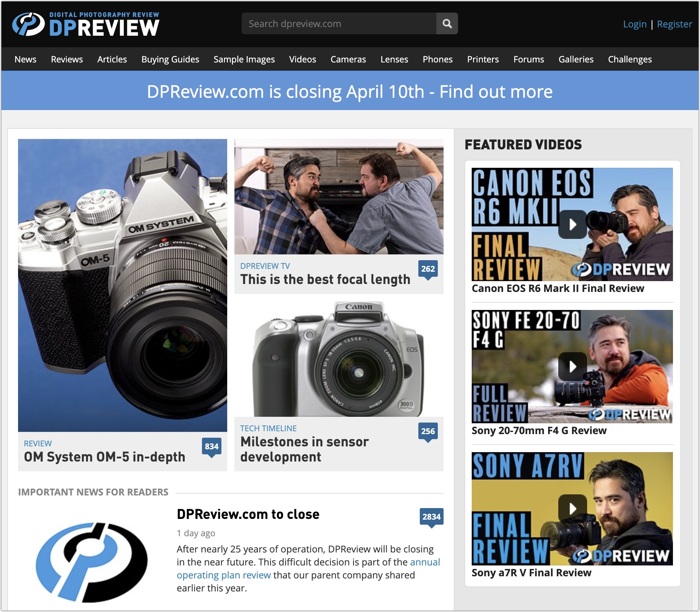Click the Login link
This screenshot has height=612, width=700.
pos(635,24)
